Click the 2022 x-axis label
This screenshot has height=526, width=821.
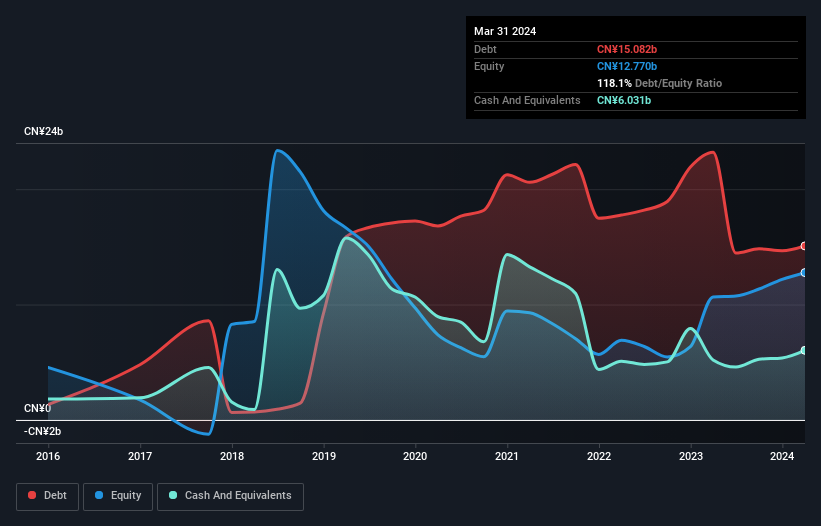point(599,456)
